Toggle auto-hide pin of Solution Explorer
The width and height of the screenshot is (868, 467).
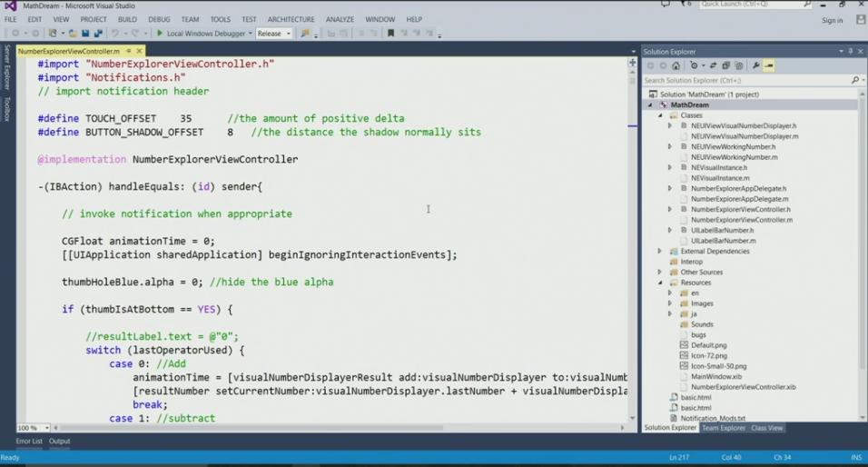pos(851,52)
